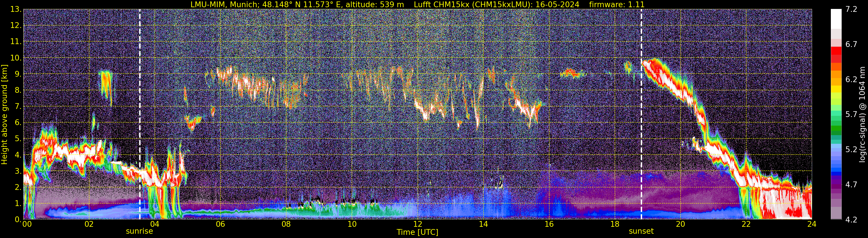Viewport: 868px width, 238px height.
Task: Click the height axis tick "6."
Action: point(18,123)
